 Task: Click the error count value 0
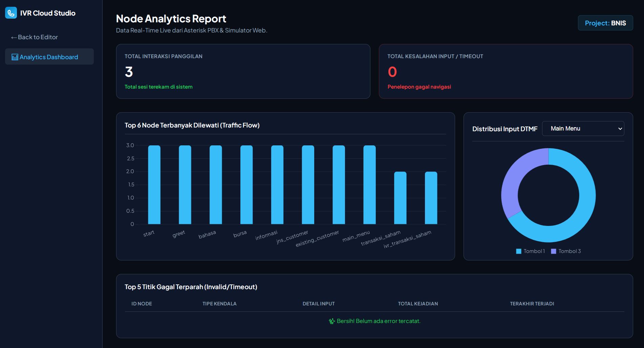(392, 72)
